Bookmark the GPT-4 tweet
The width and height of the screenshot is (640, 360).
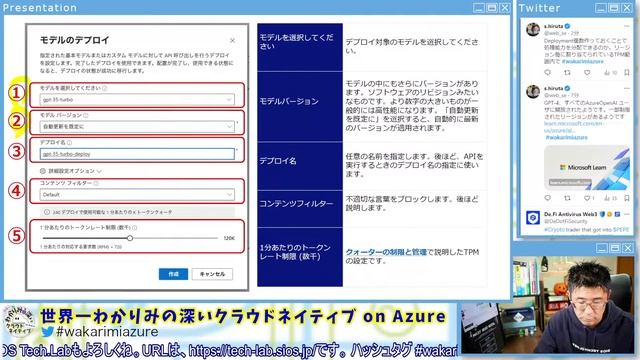(x=627, y=198)
